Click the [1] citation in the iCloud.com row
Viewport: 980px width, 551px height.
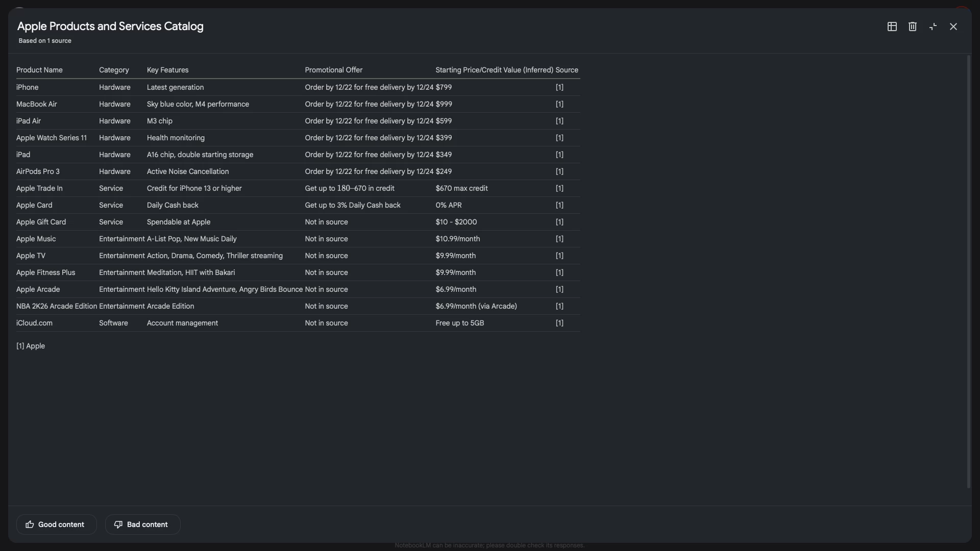click(x=559, y=323)
